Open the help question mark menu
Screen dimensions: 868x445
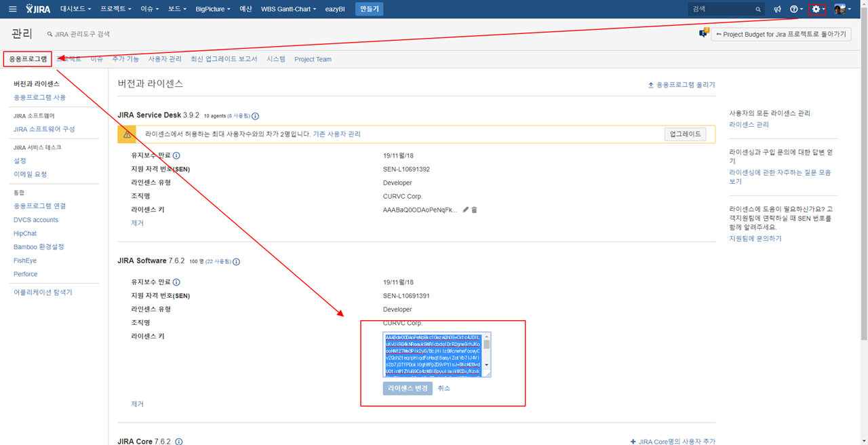(x=796, y=9)
